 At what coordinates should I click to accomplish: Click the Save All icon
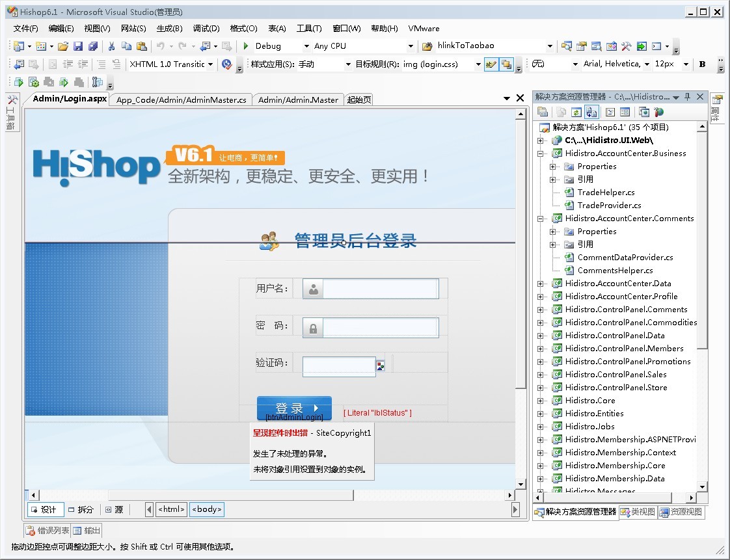click(92, 46)
